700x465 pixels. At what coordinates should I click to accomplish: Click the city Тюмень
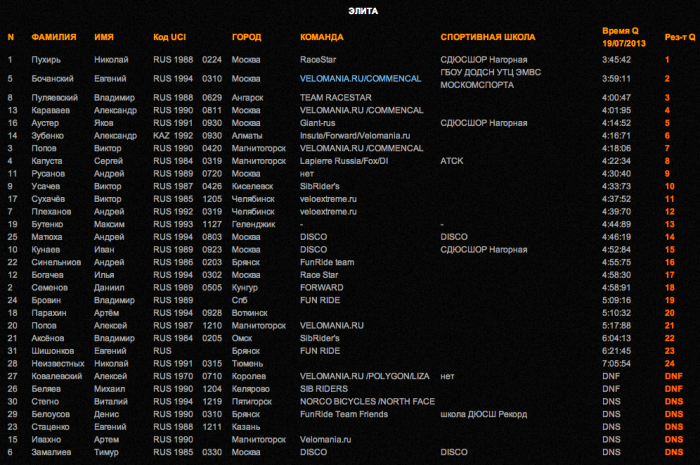[247, 364]
